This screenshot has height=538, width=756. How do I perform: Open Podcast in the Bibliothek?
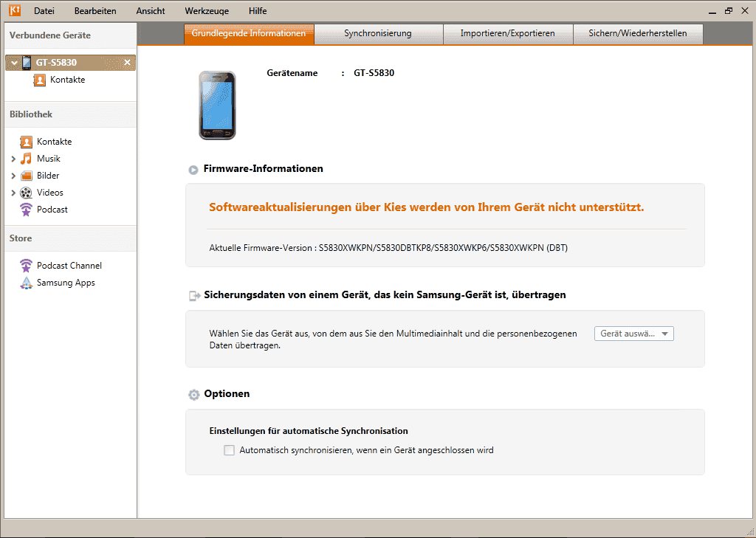[x=52, y=210]
